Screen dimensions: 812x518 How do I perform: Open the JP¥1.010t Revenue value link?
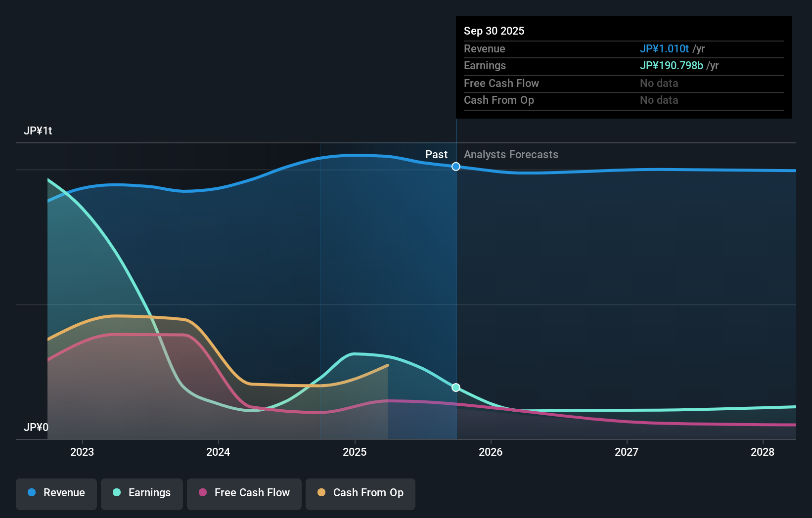tap(665, 48)
